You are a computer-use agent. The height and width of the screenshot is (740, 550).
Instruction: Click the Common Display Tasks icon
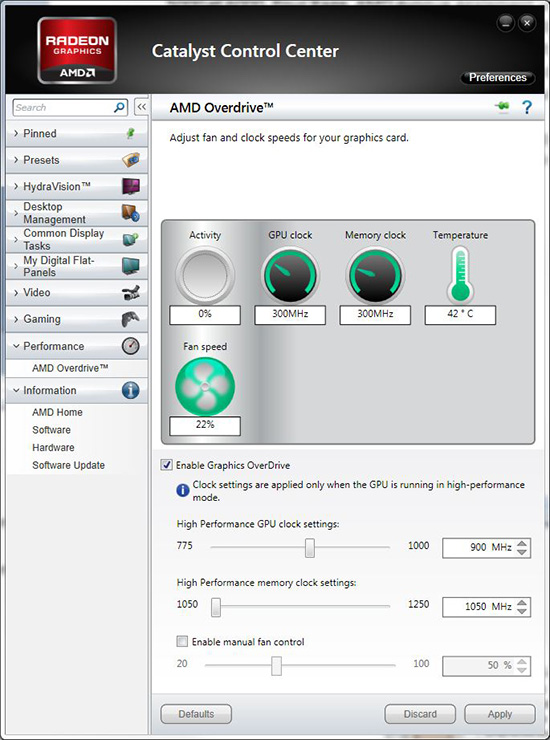click(x=131, y=239)
